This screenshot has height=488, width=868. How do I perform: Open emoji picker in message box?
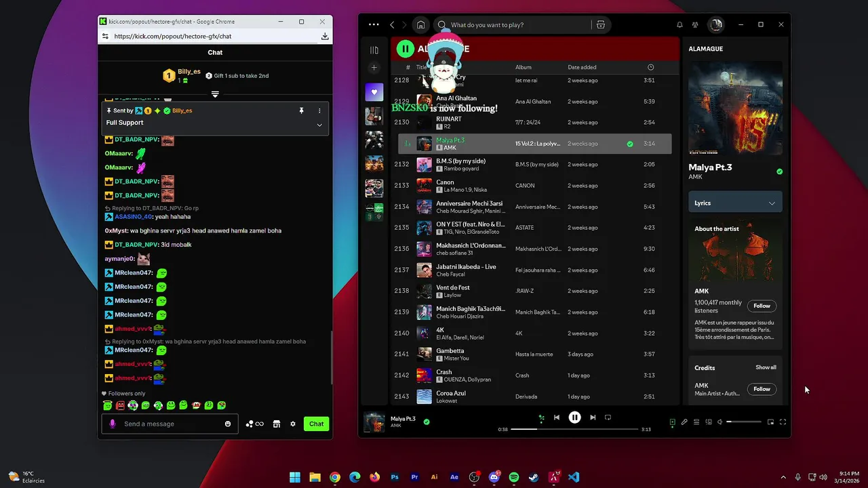(x=228, y=424)
